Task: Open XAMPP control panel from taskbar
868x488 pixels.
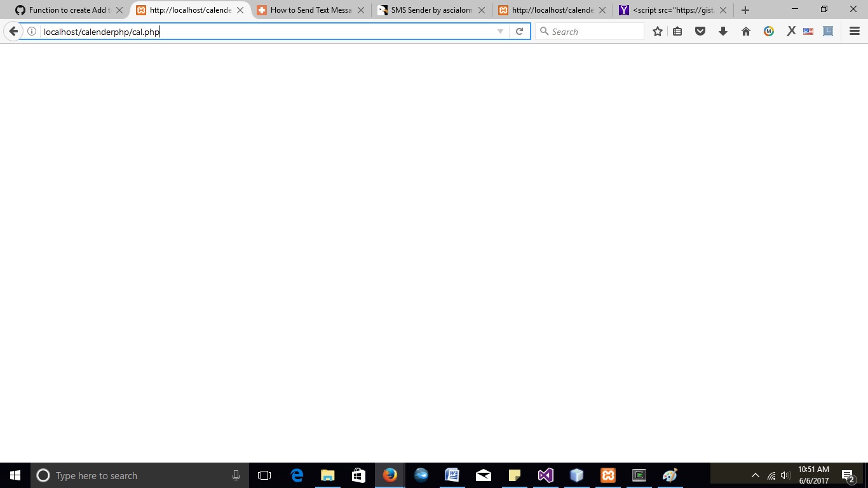Action: 608,475
